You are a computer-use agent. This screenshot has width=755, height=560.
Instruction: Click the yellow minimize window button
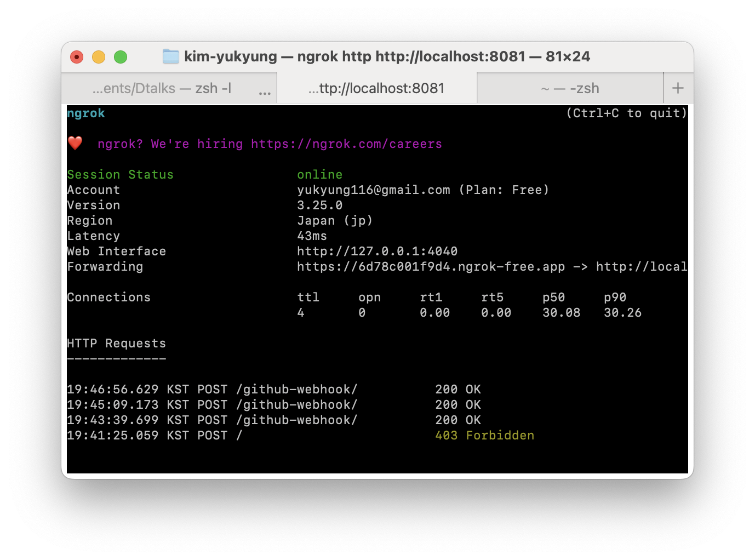(99, 57)
